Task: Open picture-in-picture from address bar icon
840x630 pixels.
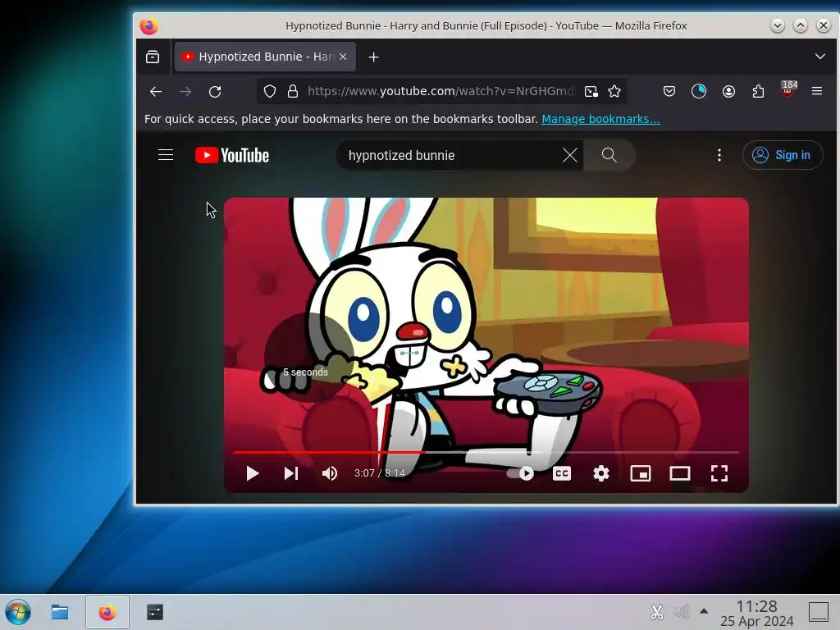Action: (x=591, y=92)
